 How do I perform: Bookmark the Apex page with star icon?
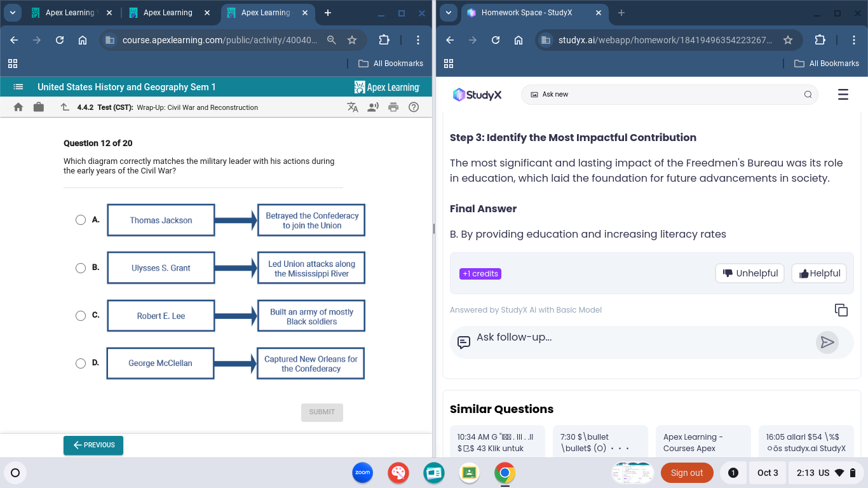point(352,40)
